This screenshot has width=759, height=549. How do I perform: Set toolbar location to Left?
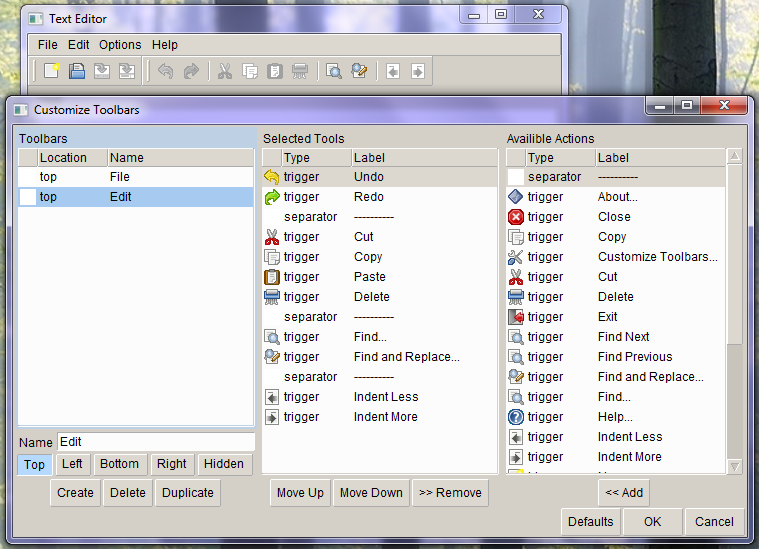coord(72,464)
